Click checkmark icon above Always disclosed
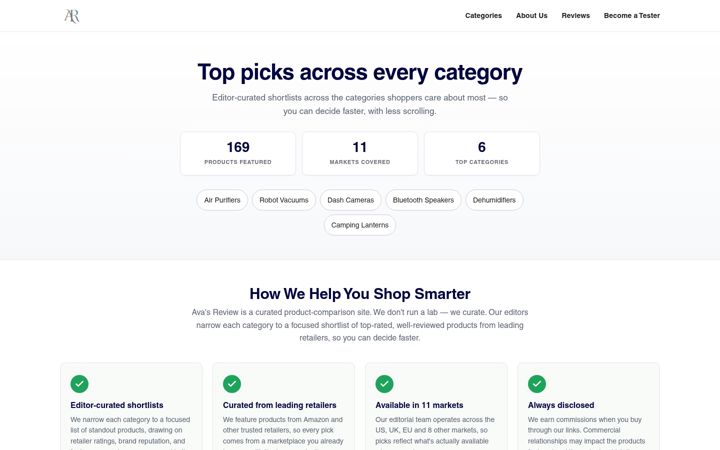720x450 pixels. pos(537,384)
